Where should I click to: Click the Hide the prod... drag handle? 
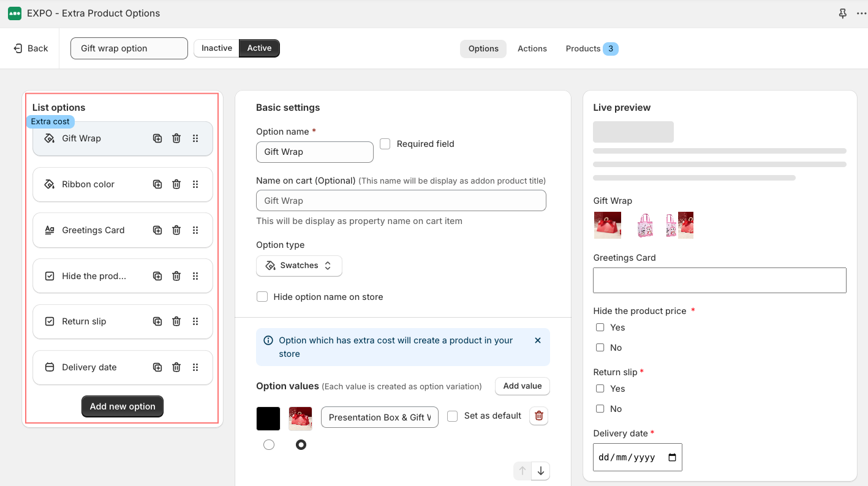195,276
